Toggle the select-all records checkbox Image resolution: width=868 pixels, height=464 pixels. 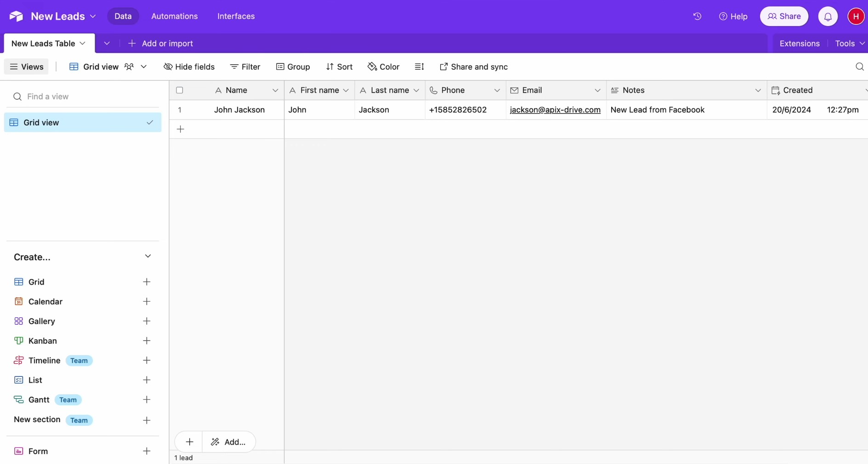[180, 90]
